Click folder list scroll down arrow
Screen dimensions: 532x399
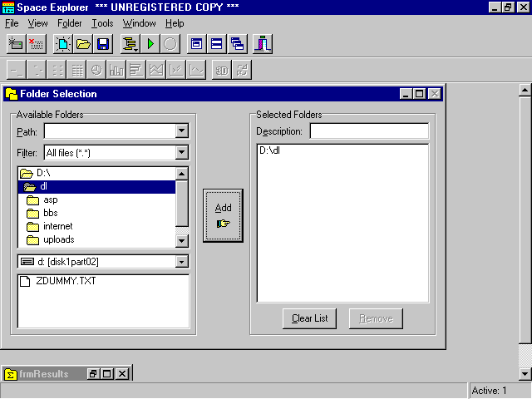[182, 241]
